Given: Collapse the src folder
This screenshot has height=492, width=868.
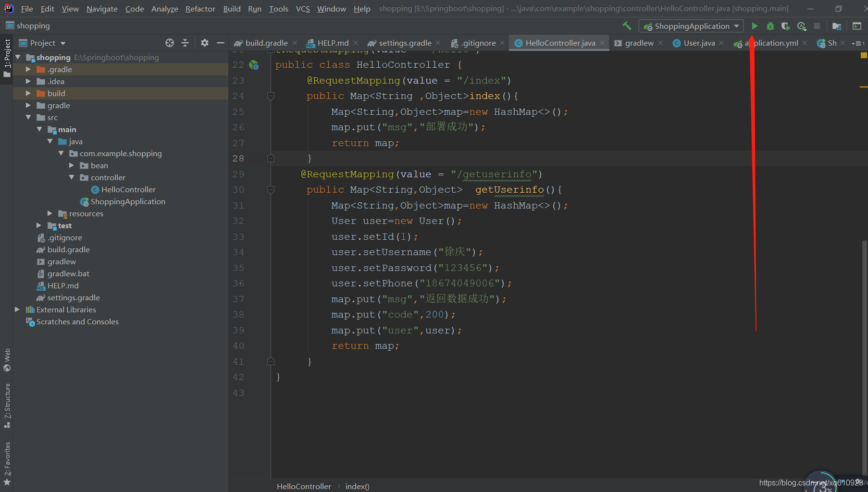Looking at the screenshot, I should [28, 117].
